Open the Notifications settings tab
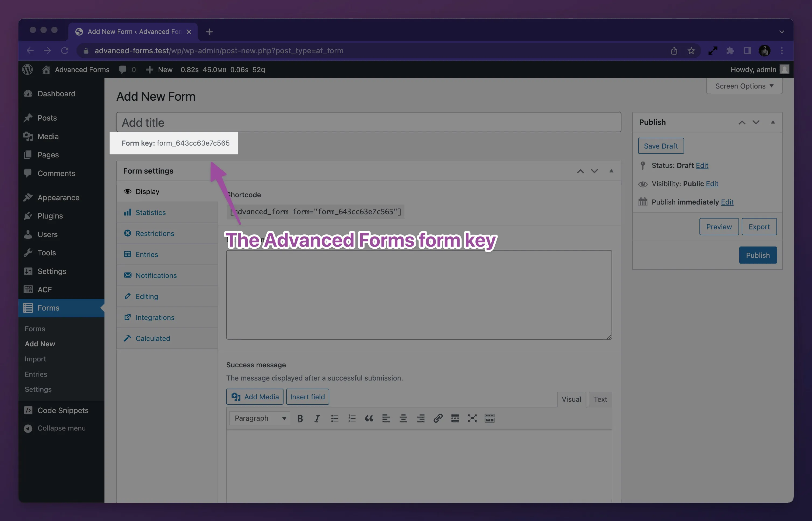Viewport: 812px width, 521px height. (x=167, y=275)
